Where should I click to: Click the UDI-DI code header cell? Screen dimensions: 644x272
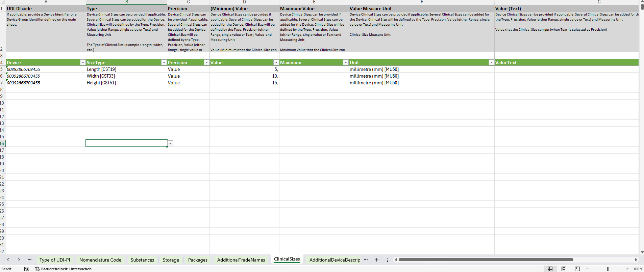46,8
